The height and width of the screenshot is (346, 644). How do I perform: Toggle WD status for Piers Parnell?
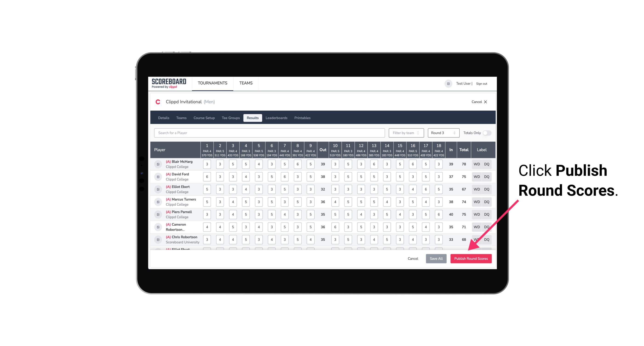(476, 214)
